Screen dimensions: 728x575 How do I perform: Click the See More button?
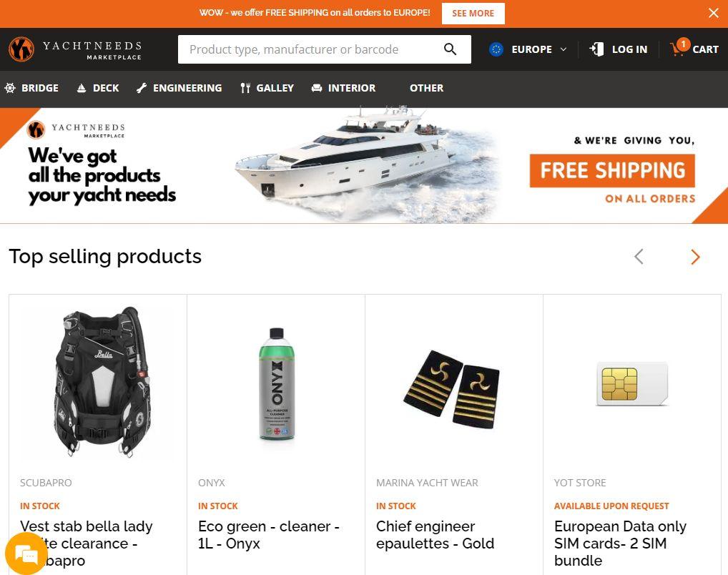(473, 14)
